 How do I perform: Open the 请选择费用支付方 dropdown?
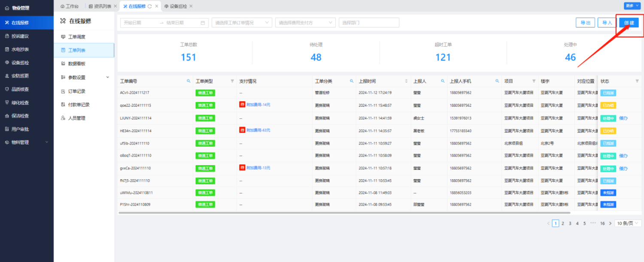point(305,23)
